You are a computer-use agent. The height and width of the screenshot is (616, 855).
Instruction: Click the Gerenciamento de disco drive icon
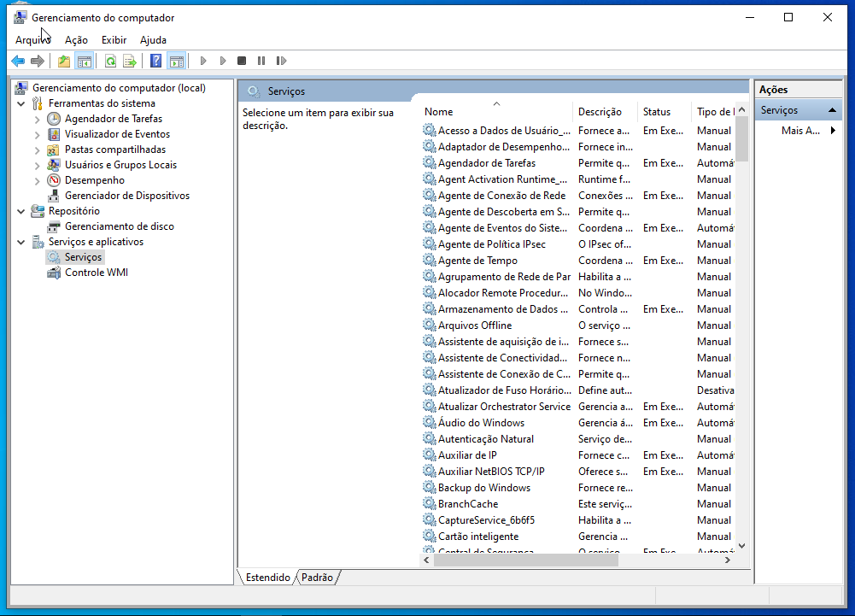[x=54, y=226]
